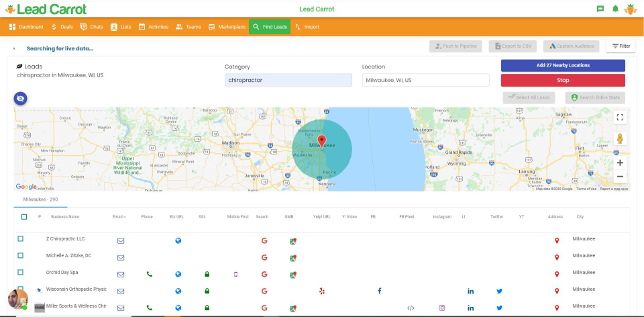644x317 pixels.
Task: Open the Import menu
Action: 307,27
